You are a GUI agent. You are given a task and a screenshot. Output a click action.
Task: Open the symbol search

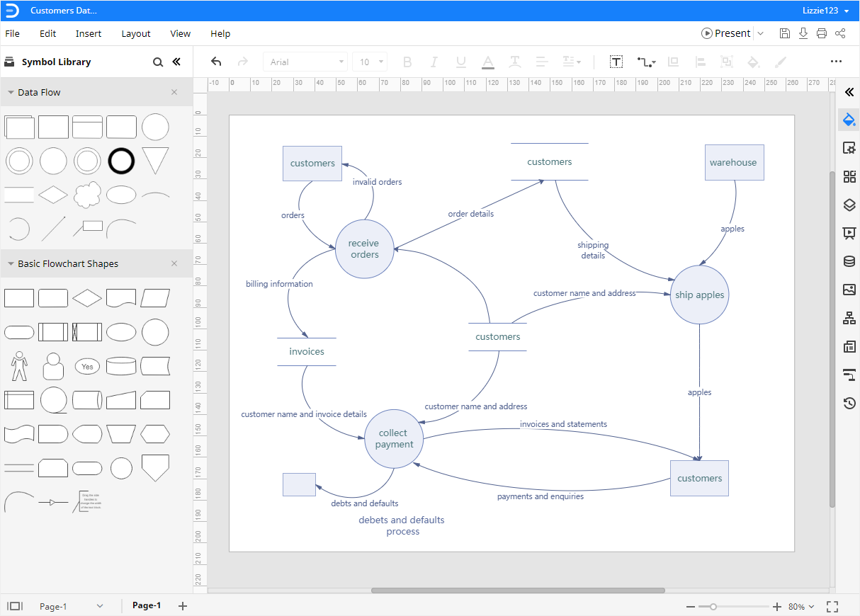tap(158, 62)
